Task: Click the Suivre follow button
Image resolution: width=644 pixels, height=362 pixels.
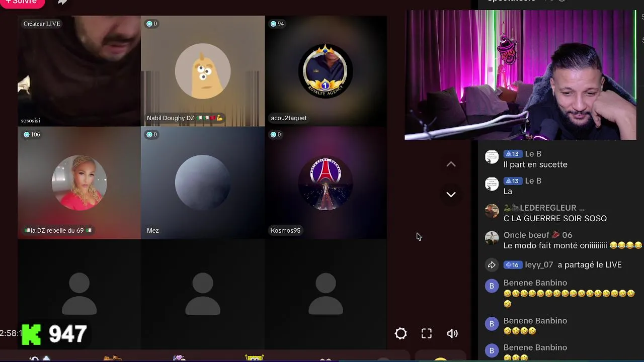Action: pyautogui.click(x=21, y=3)
